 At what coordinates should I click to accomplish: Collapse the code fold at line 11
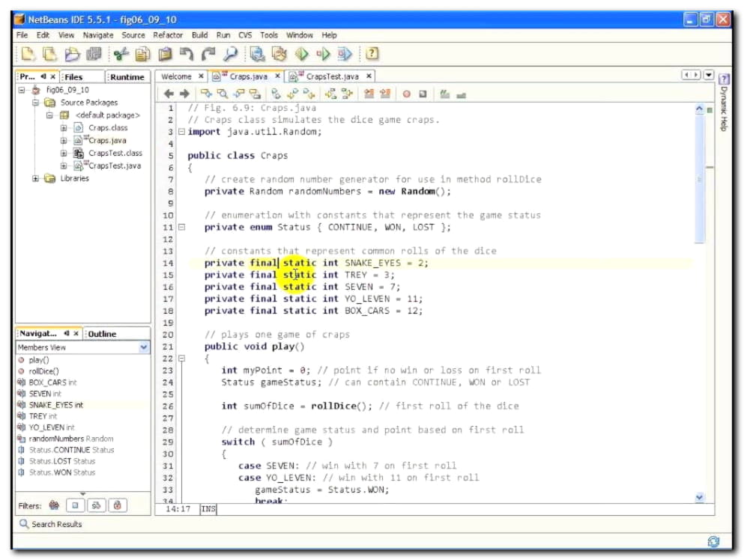click(x=181, y=227)
